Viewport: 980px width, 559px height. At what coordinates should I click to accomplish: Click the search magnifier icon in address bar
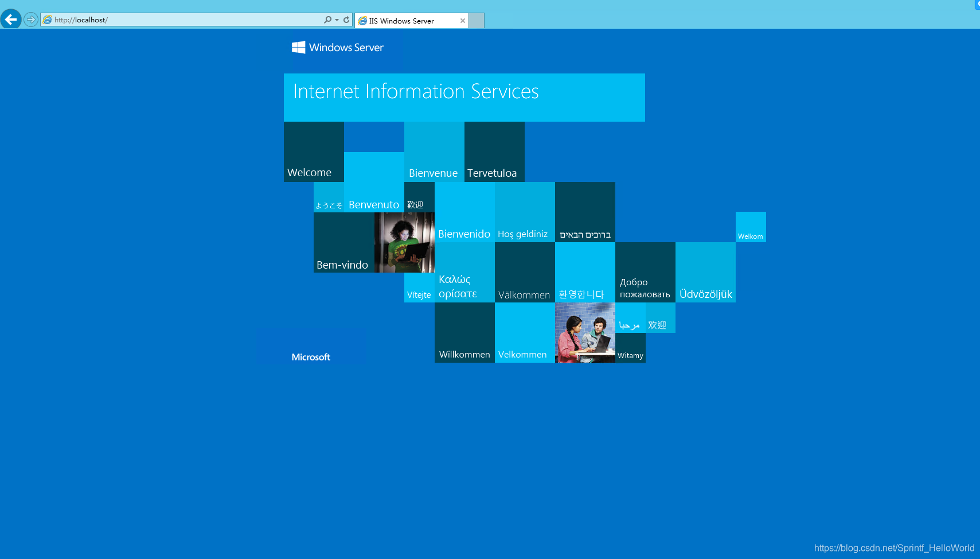[327, 20]
